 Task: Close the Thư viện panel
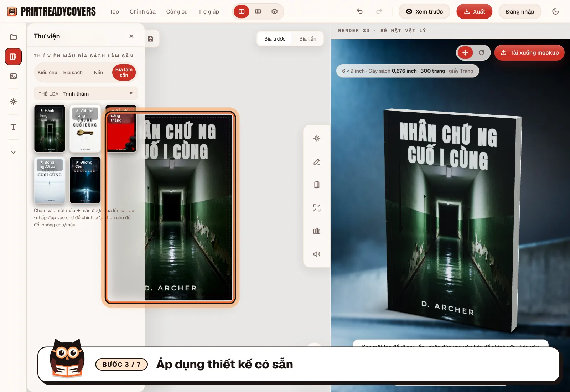[x=131, y=36]
